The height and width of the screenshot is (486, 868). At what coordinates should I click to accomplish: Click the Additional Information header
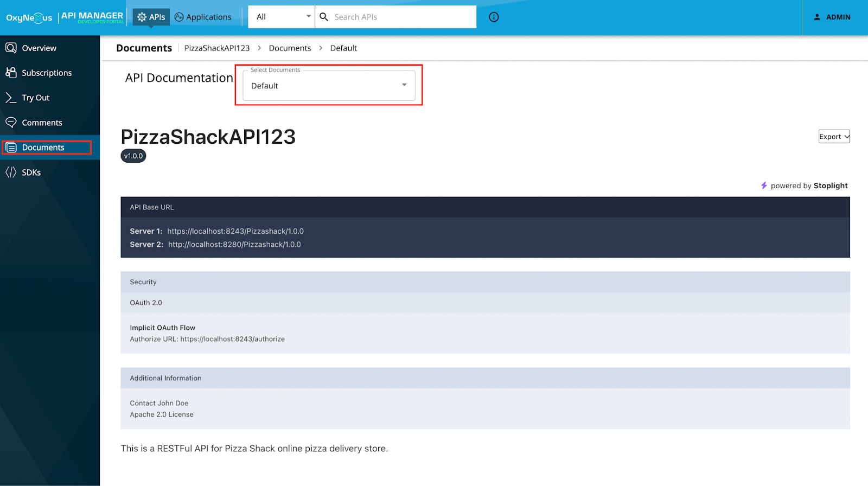[485, 378]
